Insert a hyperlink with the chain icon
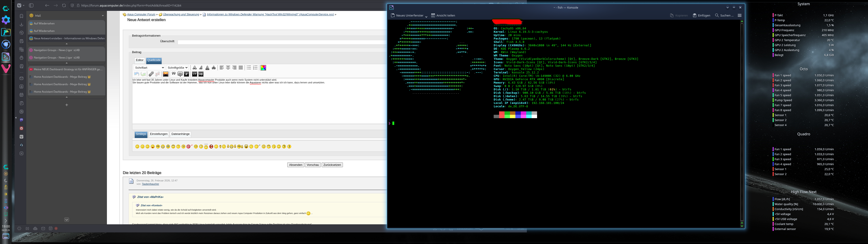Image resolution: width=868 pixels, height=244 pixels. coord(151,74)
